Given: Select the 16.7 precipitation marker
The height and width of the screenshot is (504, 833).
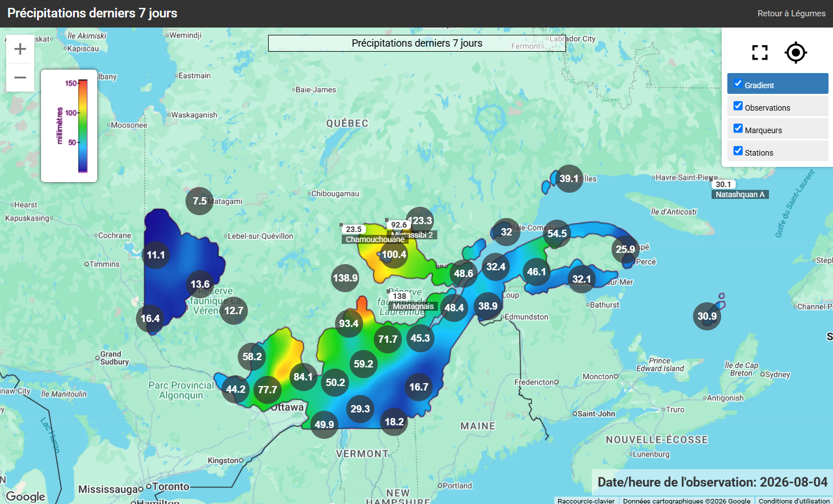Looking at the screenshot, I should point(419,387).
